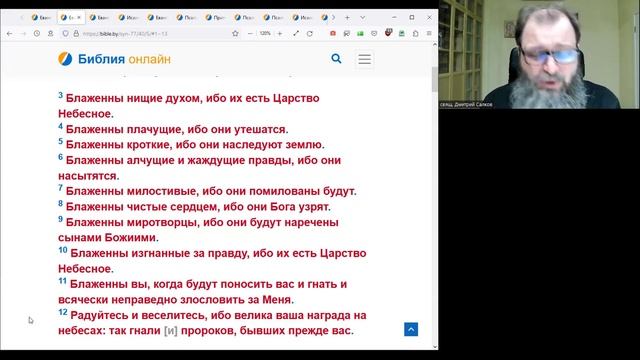Click verse text 'Блаженны плачущие, ибо они утешатся'

176,129
